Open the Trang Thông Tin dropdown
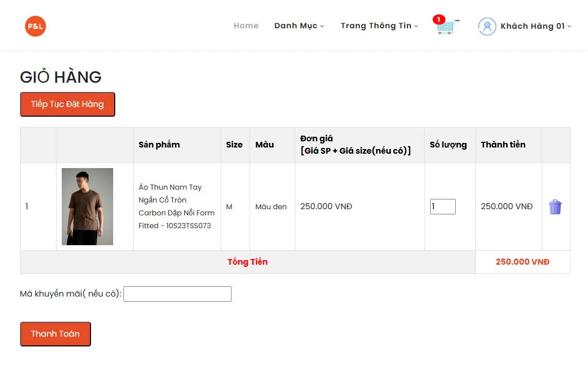Screen dimensions: 588x386 pos(379,25)
